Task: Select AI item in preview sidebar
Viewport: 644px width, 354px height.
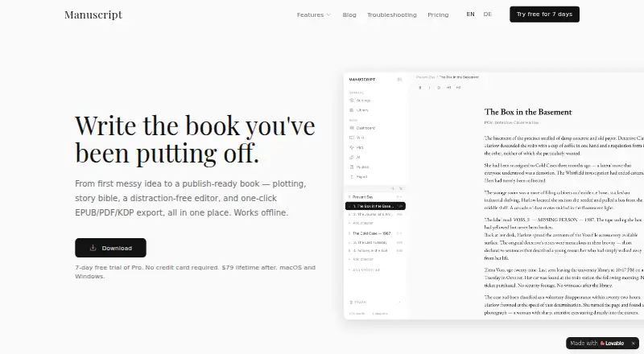Action: point(355,157)
